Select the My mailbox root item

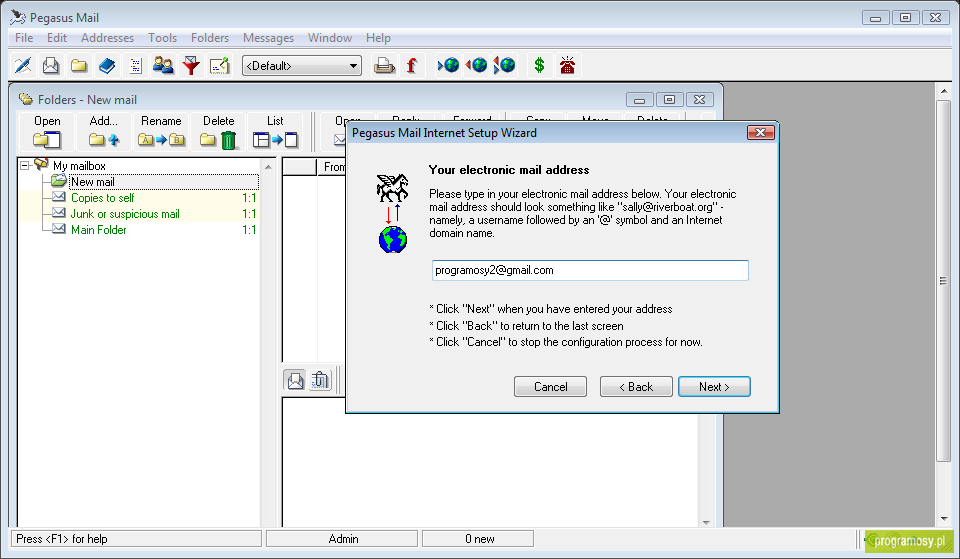[x=79, y=166]
